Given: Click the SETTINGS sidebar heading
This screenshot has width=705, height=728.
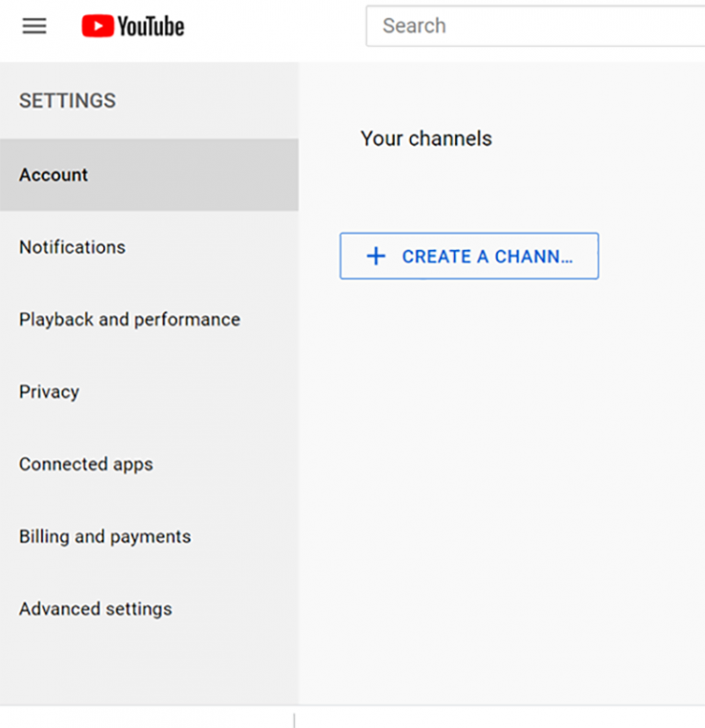Looking at the screenshot, I should (x=67, y=101).
